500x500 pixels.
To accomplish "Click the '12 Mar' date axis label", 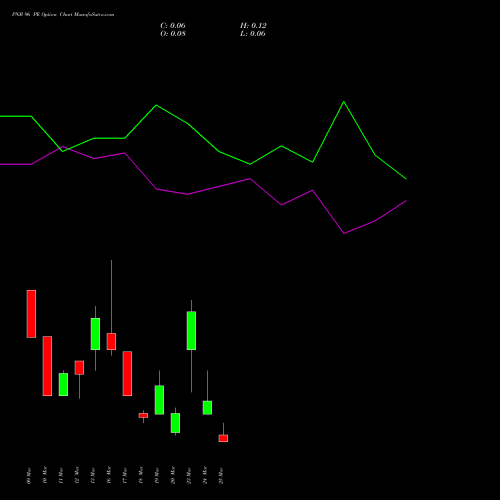I will 77,475.
